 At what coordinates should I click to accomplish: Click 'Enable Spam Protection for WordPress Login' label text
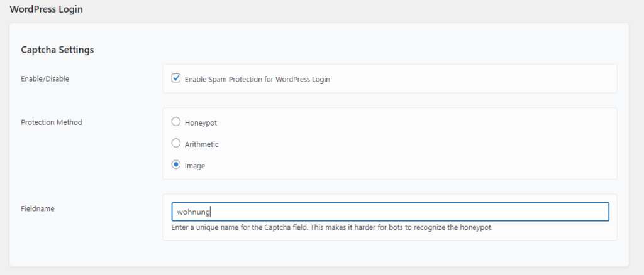257,80
